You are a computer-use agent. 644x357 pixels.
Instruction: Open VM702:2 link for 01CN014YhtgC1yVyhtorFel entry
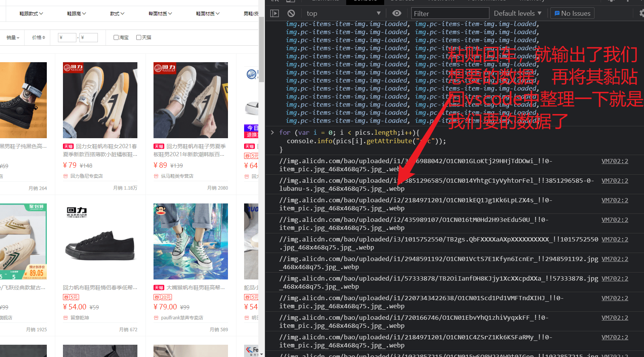pos(615,181)
